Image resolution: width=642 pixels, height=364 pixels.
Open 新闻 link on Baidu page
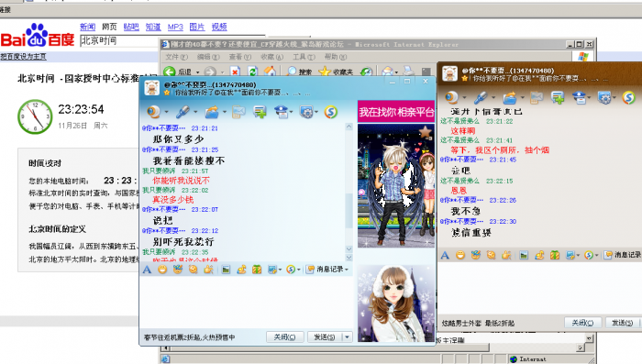(87, 27)
